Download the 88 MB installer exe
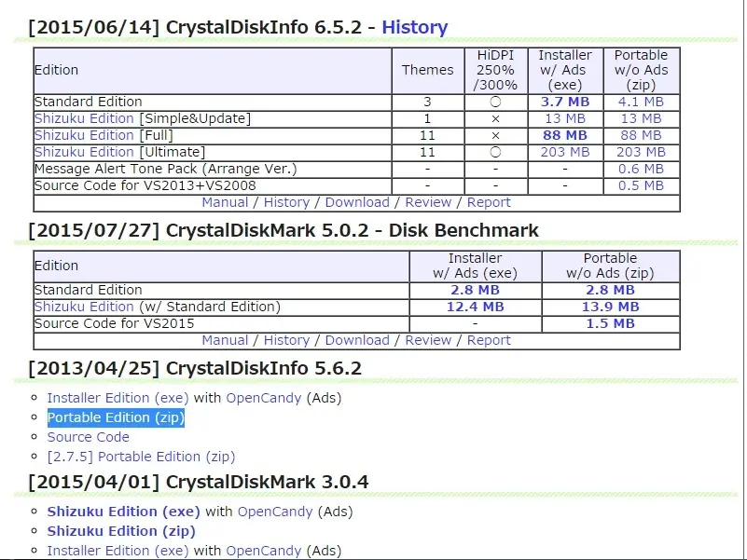The image size is (747, 560). pyautogui.click(x=565, y=135)
